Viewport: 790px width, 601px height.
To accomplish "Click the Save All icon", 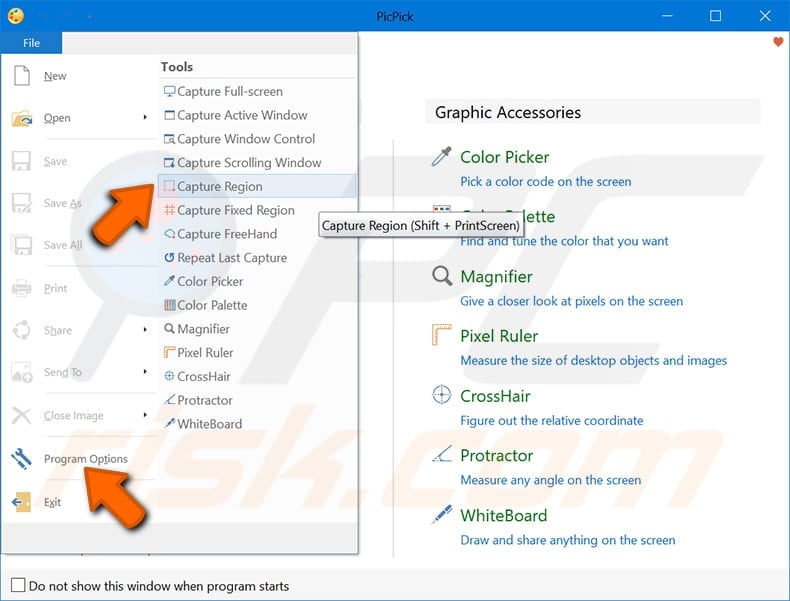I will (22, 245).
